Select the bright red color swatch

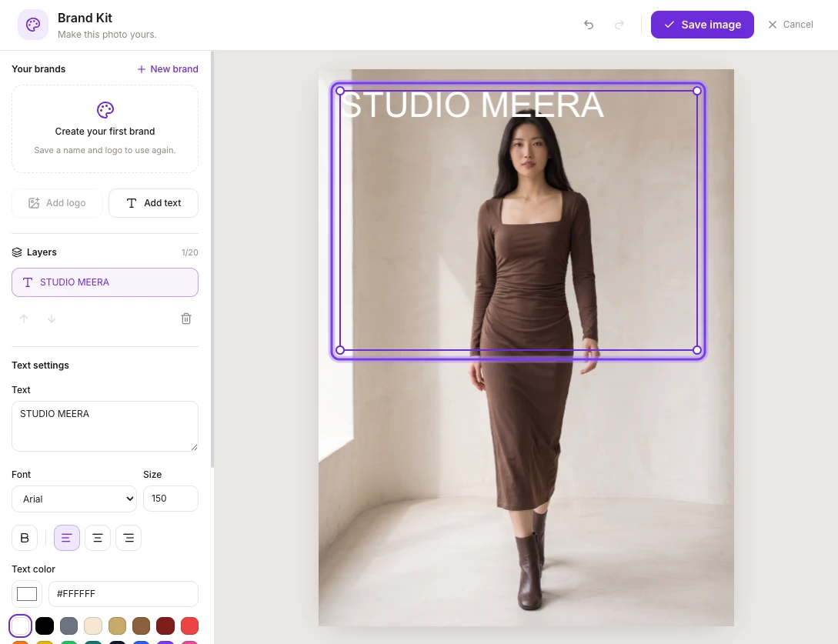[190, 626]
